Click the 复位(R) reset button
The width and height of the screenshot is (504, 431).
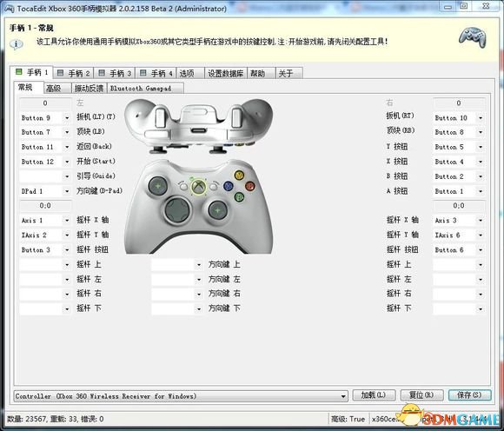[421, 395]
